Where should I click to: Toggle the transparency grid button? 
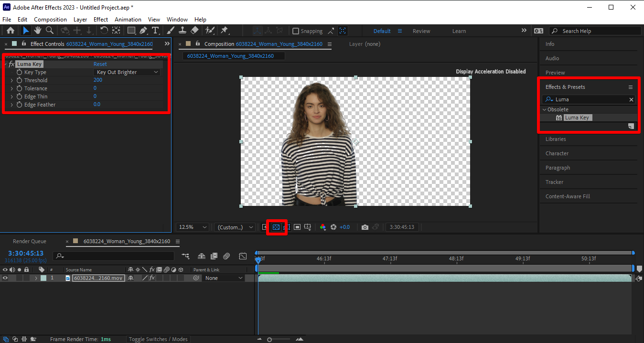(x=276, y=227)
